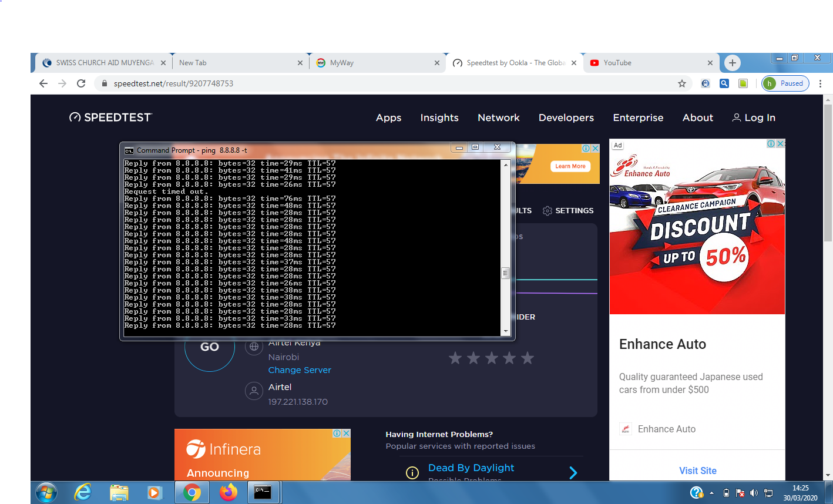Click Command Prompt scroll down arrow
The width and height of the screenshot is (833, 504).
pos(505,331)
